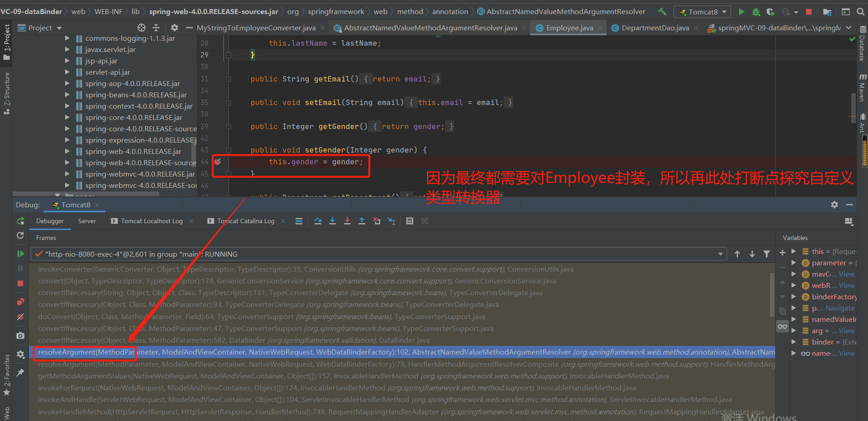Click Drop Frame icon in debugger toolbar
This screenshot has width=868, height=421.
377,221
